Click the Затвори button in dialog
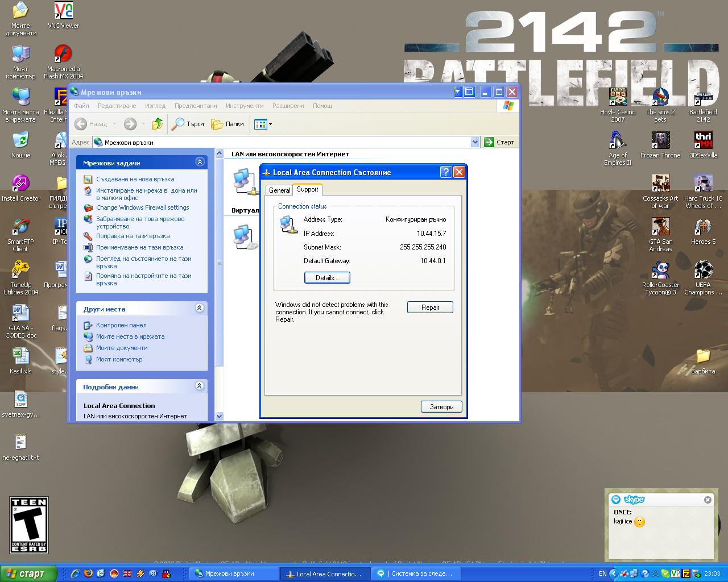 [x=442, y=407]
